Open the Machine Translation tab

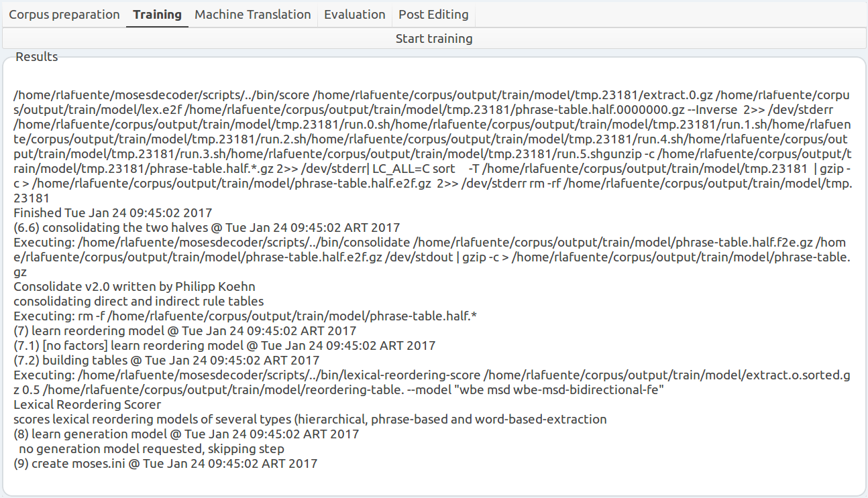click(253, 14)
